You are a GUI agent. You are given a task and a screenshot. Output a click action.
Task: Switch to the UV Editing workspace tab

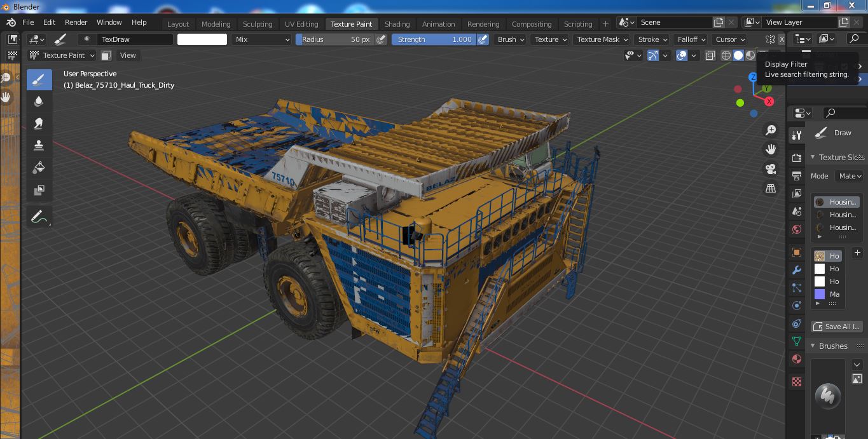pos(301,24)
